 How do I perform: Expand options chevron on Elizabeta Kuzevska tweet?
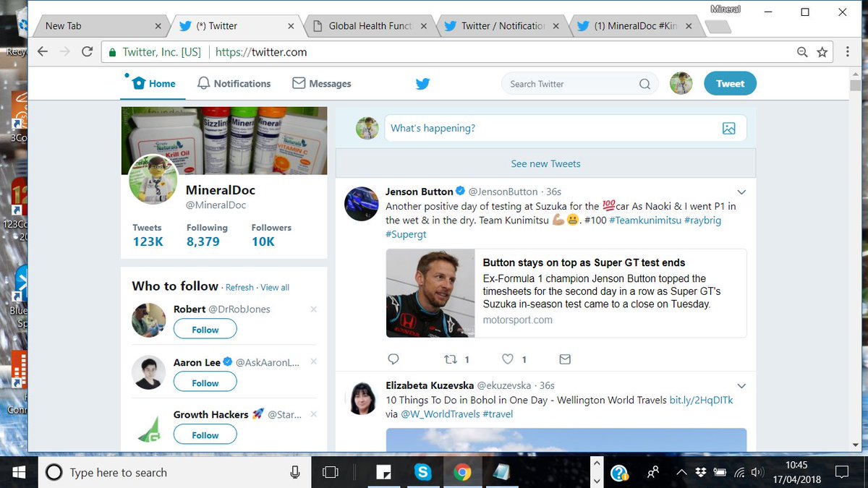(741, 386)
